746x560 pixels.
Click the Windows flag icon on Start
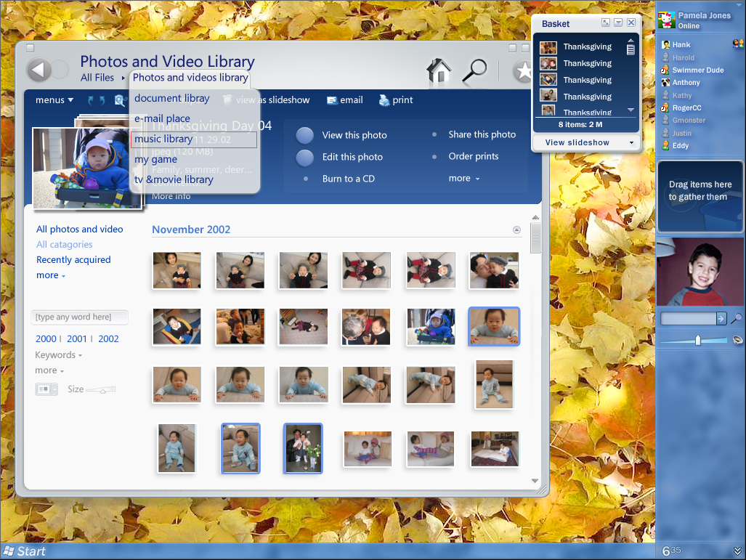click(8, 551)
